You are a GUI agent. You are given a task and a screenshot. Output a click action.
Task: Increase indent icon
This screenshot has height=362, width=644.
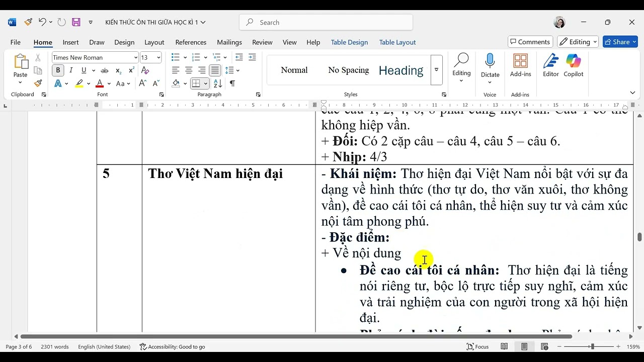coord(252,57)
